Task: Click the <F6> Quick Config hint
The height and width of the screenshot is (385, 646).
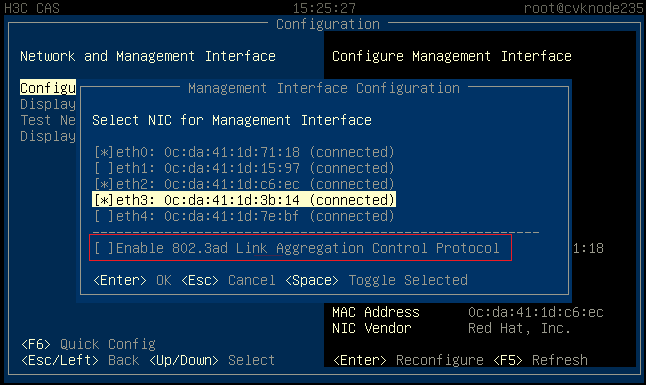Action: point(89,344)
